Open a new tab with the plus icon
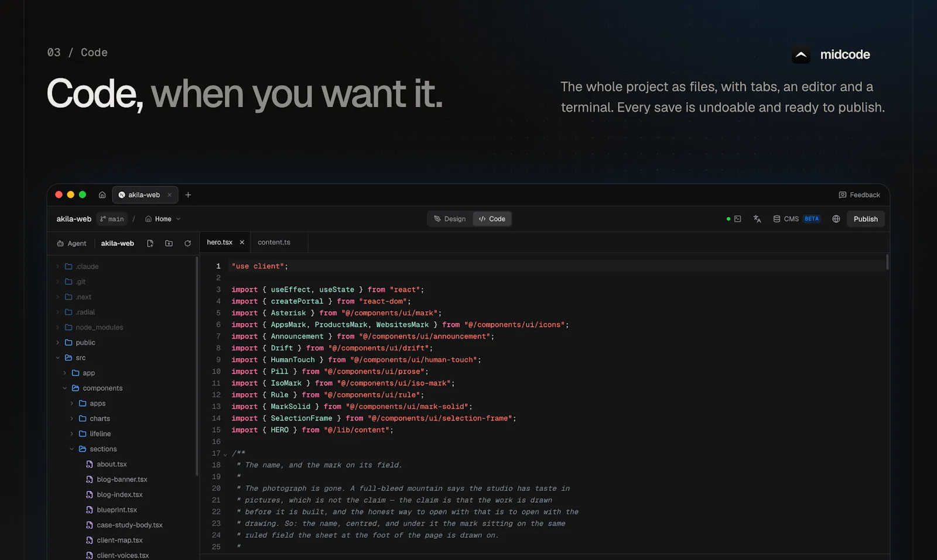 188,195
